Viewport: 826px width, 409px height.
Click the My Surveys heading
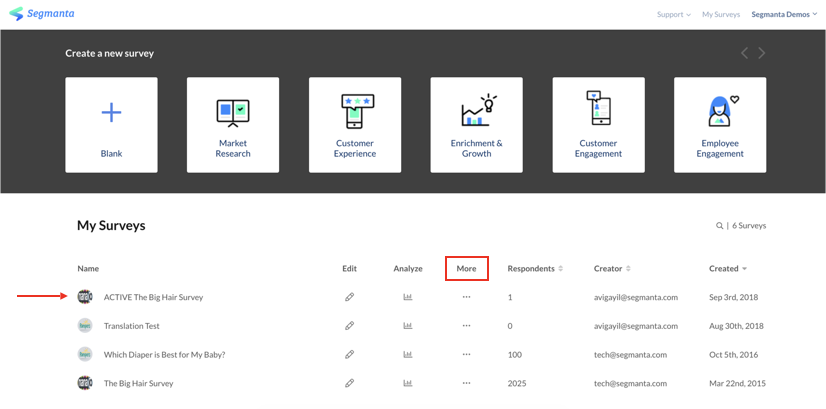tap(111, 226)
